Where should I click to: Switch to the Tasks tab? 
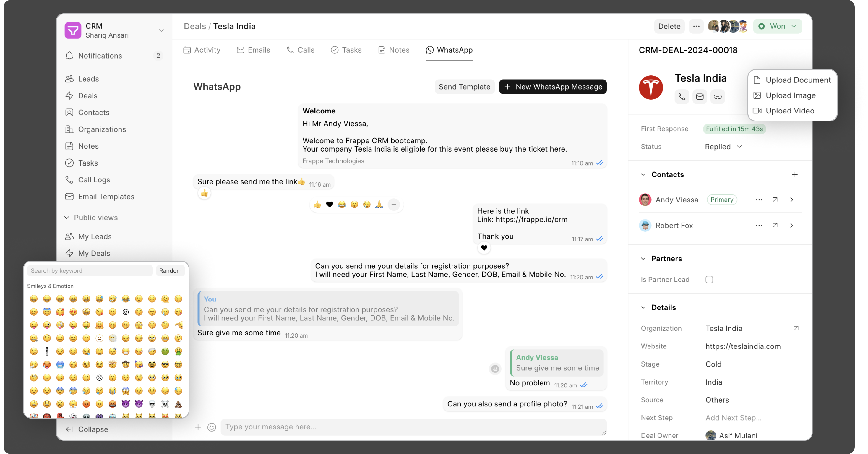tap(346, 50)
